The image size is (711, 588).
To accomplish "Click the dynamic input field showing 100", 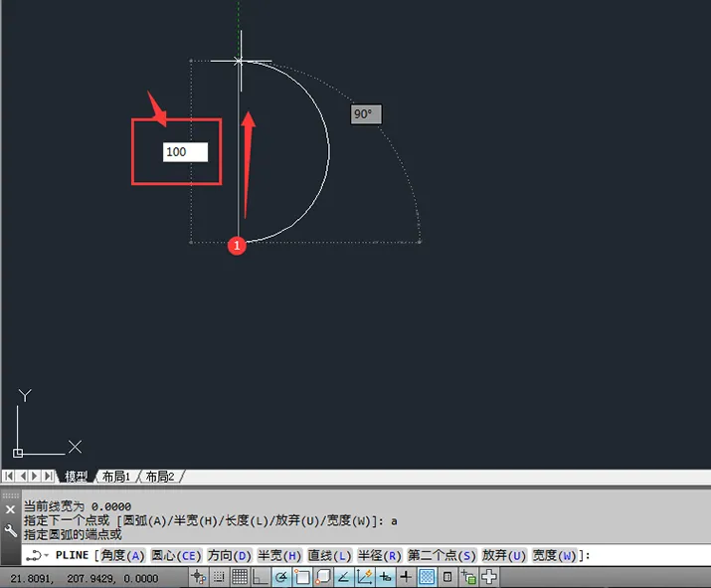I will (x=186, y=152).
